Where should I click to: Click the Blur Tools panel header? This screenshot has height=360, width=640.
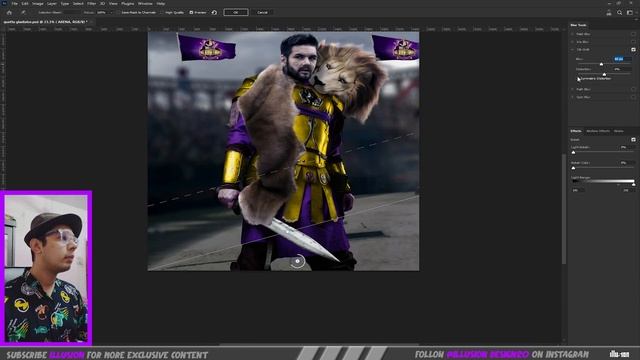click(x=578, y=25)
